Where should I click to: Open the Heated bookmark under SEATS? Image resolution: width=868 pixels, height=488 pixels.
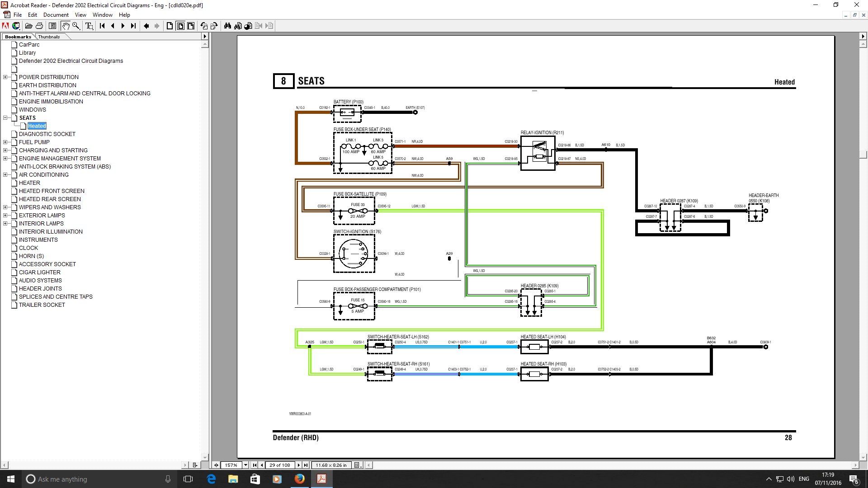37,126
